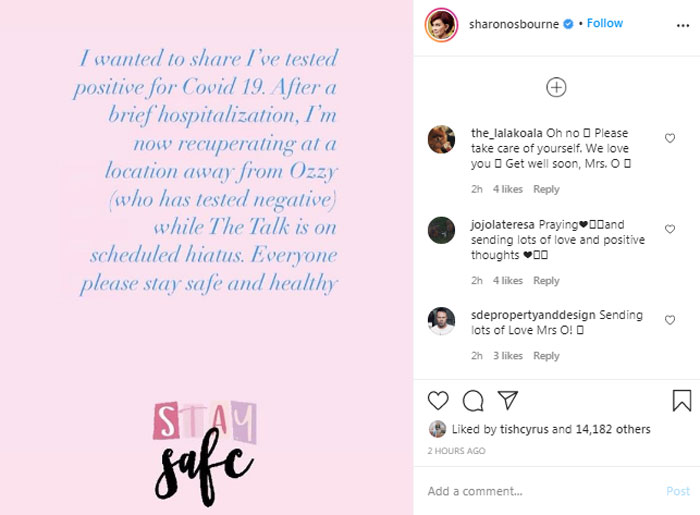Share the post with paper plane icon
Viewport: 700px width, 515px height.
point(508,401)
